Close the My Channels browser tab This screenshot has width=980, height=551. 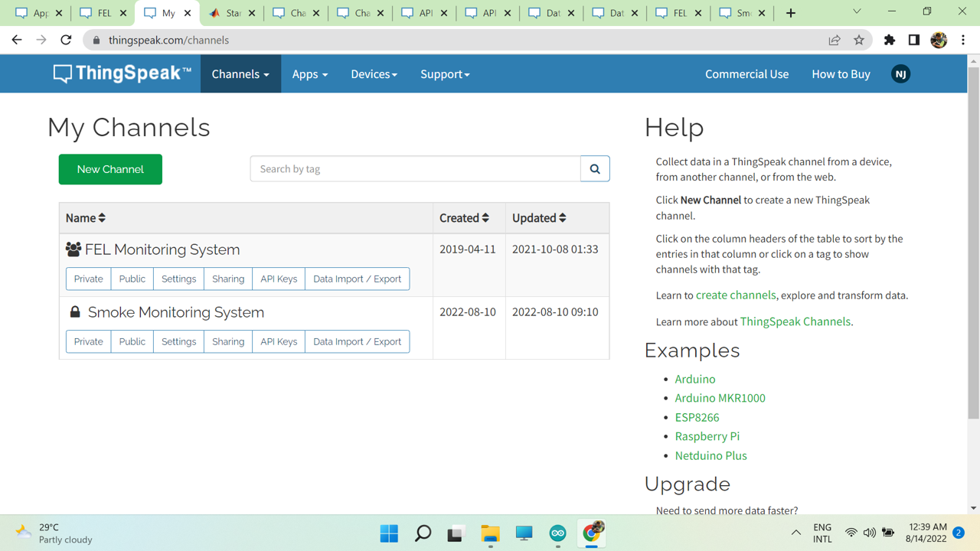coord(188,13)
